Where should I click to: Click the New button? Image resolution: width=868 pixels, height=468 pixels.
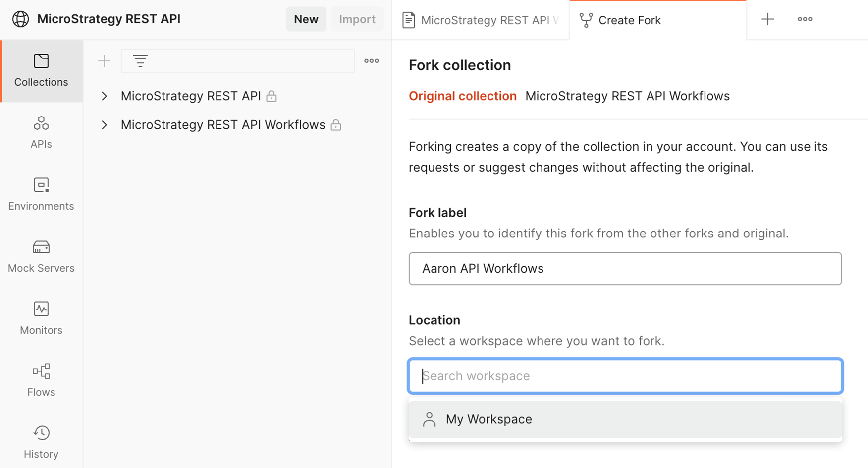pyautogui.click(x=306, y=19)
